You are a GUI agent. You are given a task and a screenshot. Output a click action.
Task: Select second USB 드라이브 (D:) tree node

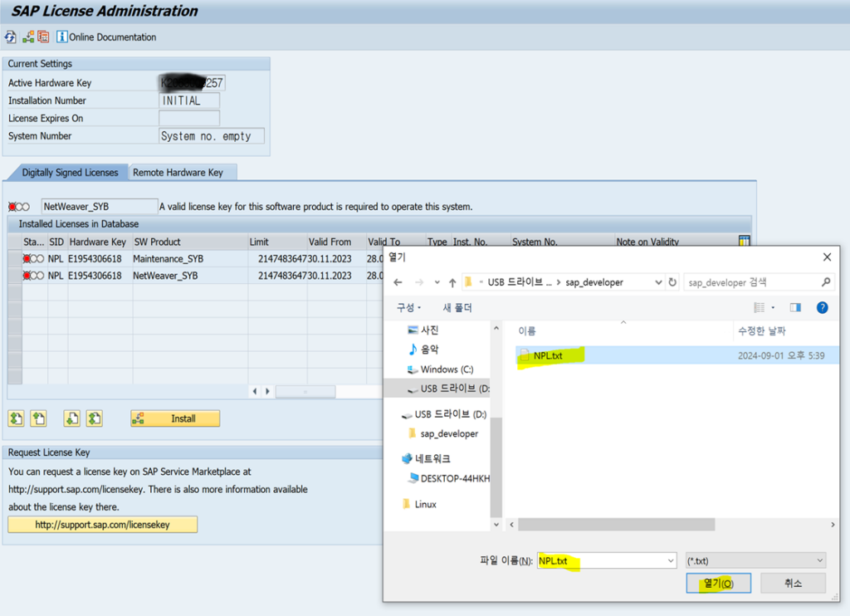pyautogui.click(x=443, y=414)
